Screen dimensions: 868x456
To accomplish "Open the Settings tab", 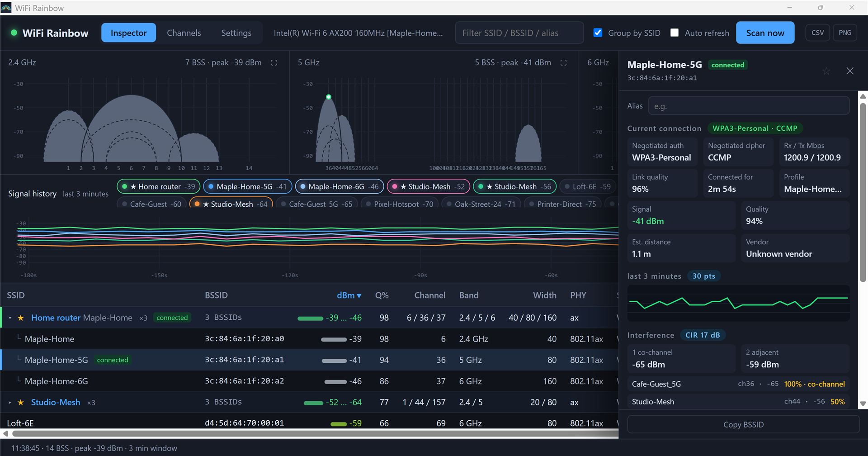I will point(236,33).
